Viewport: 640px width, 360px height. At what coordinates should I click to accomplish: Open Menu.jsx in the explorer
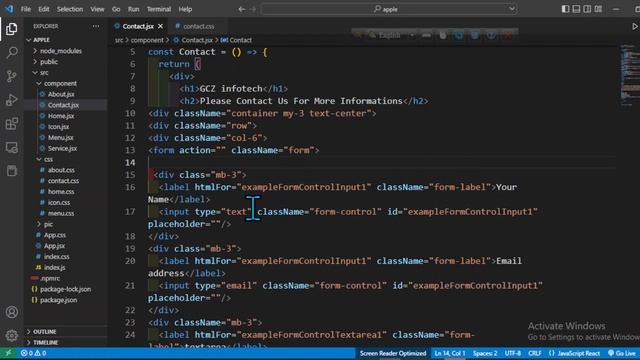(x=60, y=138)
